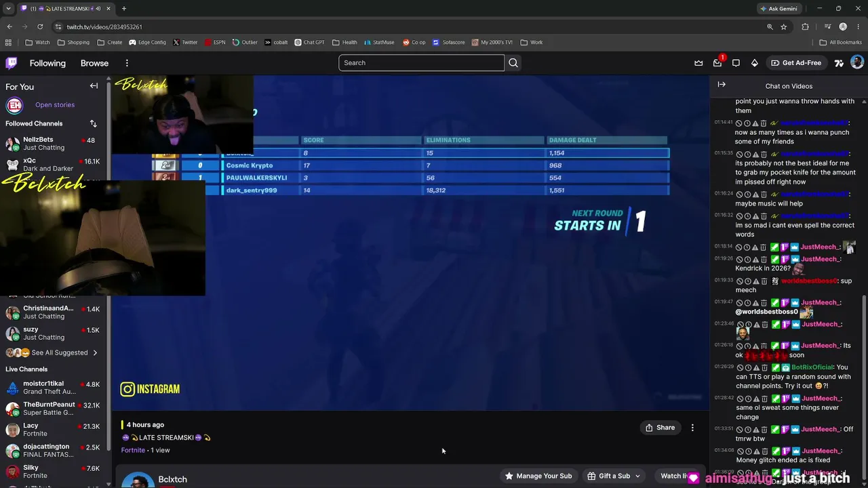Open the Sofascore bookmark
The image size is (868, 488).
pyautogui.click(x=449, y=42)
